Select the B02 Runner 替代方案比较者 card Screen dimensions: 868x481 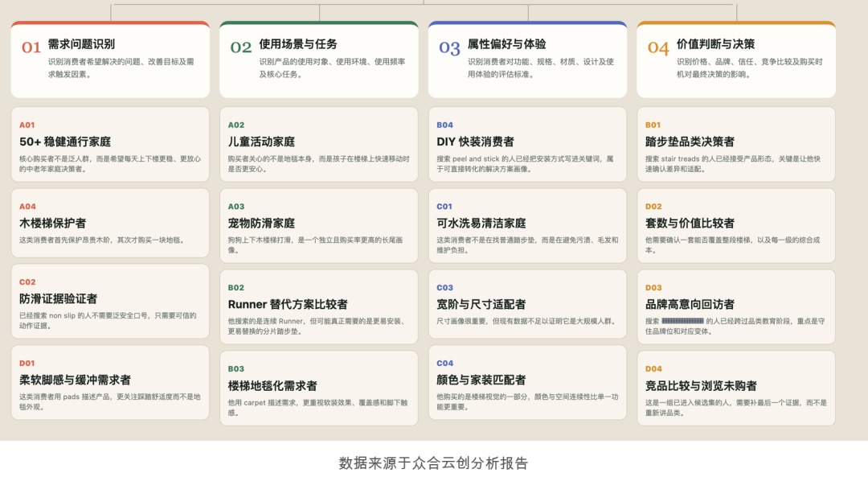tap(319, 307)
